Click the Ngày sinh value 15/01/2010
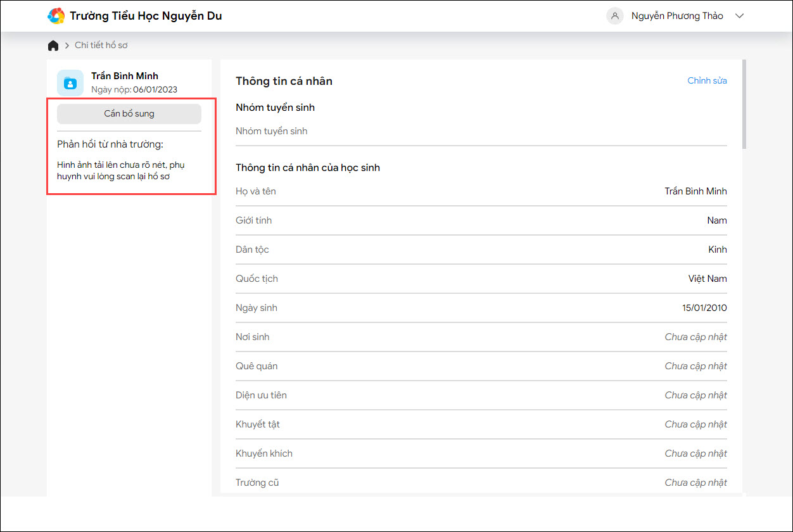The height and width of the screenshot is (532, 793). tap(704, 308)
